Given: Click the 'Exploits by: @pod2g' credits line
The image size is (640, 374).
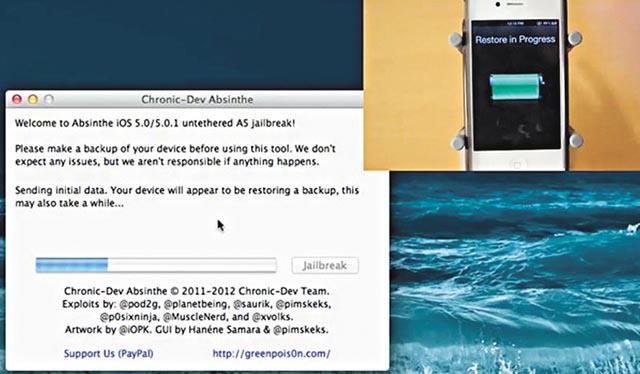Looking at the screenshot, I should [196, 304].
